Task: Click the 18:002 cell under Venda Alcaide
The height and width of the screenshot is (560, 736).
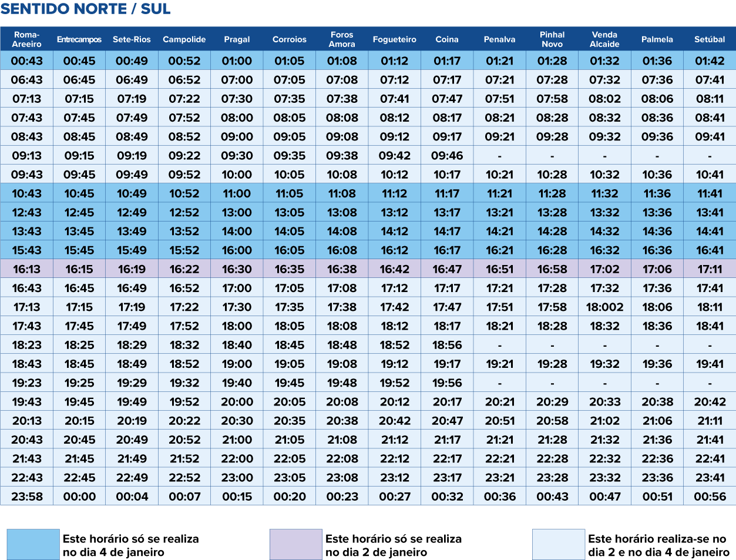Action: (605, 307)
